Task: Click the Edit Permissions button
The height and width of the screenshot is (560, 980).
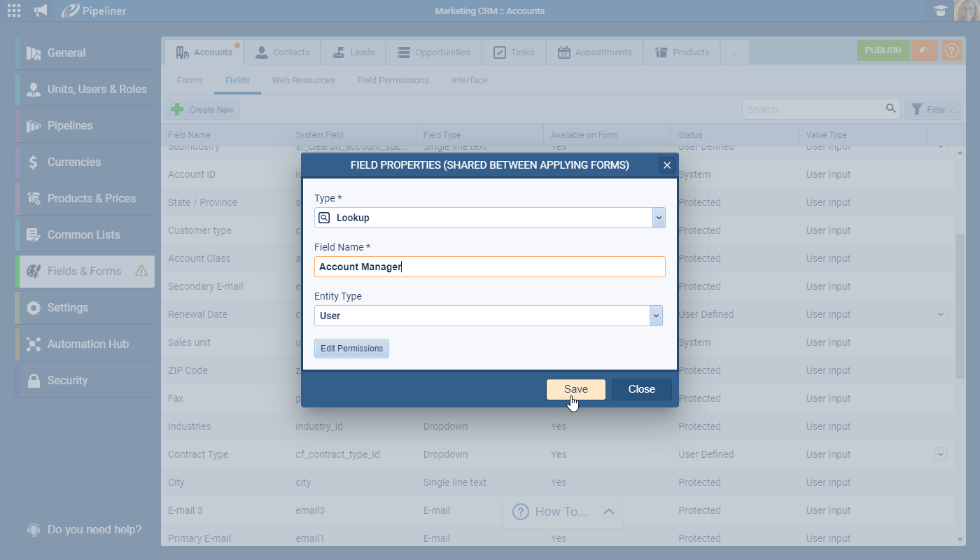Action: point(351,348)
